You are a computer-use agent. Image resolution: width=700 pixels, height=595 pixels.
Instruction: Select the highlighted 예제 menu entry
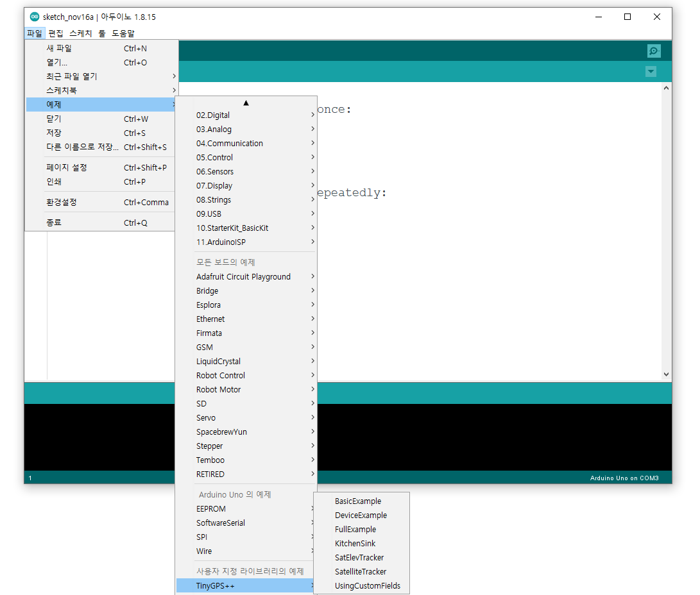tap(102, 105)
